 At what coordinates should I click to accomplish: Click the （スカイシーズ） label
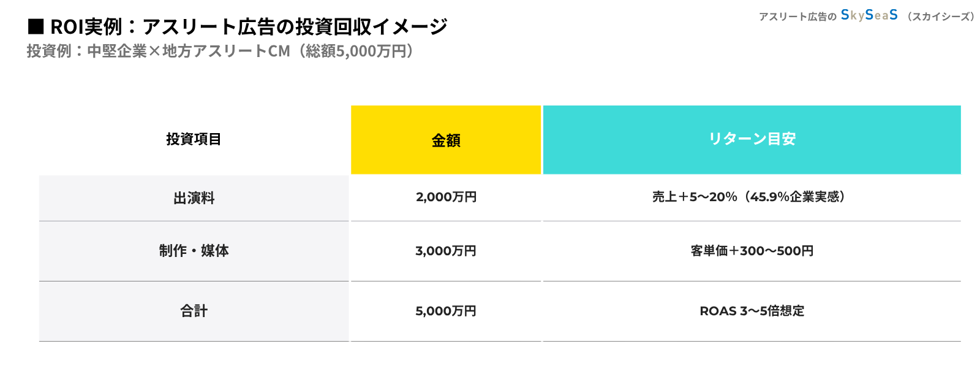point(941,17)
